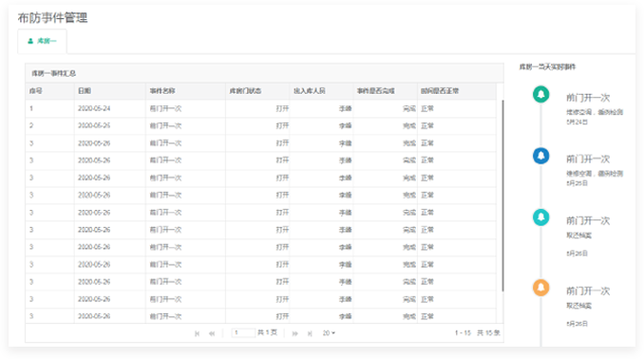Click 完成 in the 2020-05-25 row
644x359 pixels.
point(409,125)
